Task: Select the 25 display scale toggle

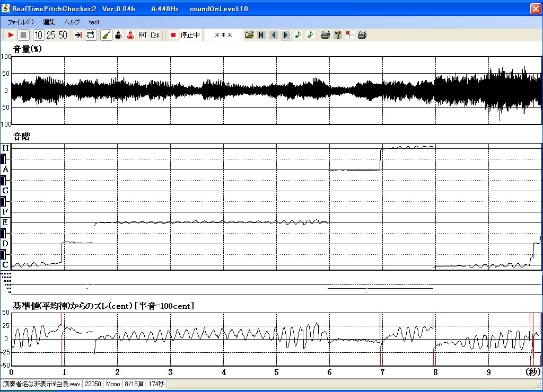Action: click(51, 35)
